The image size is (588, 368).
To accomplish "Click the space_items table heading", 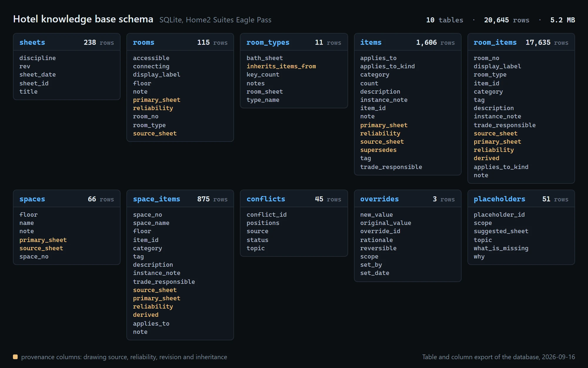I will point(156,199).
